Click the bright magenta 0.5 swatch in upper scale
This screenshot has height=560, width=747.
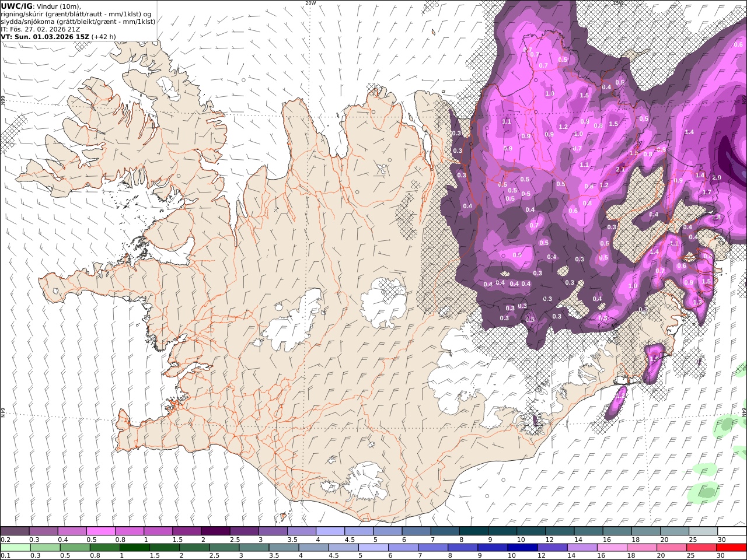(100, 531)
